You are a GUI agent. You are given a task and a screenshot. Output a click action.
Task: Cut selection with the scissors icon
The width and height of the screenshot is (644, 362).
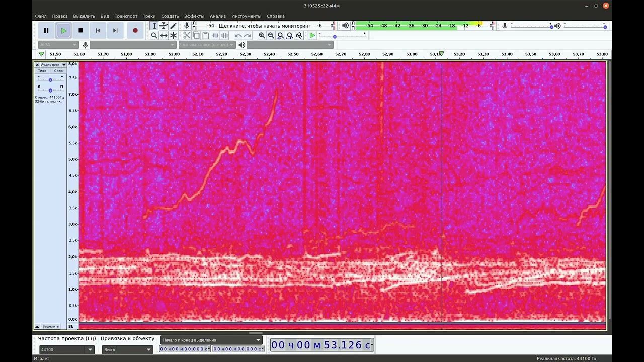[x=187, y=35]
